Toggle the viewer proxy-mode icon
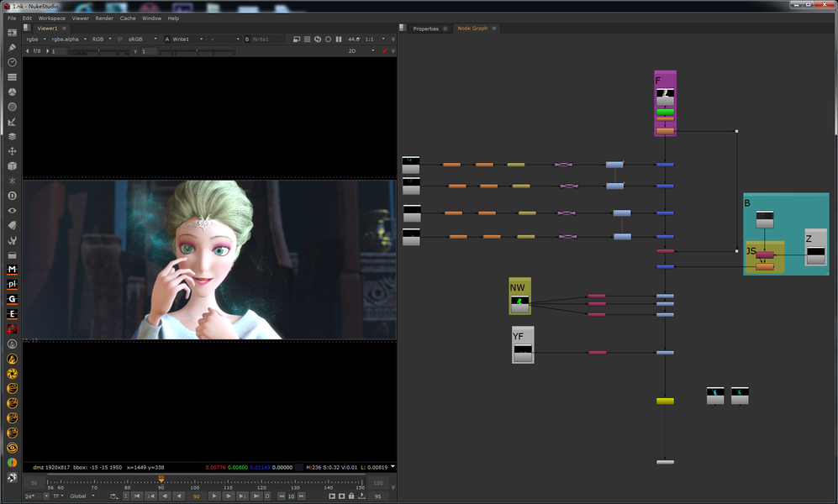838x504 pixels. point(297,39)
